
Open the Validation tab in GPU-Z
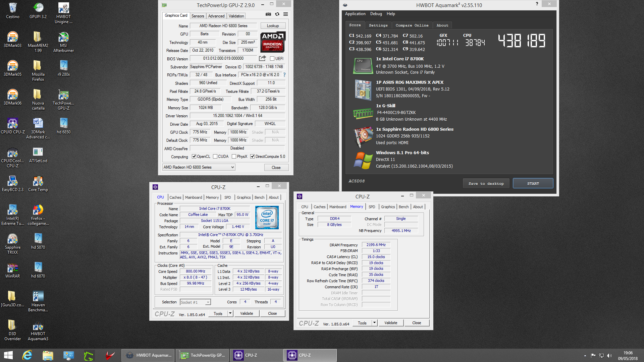tap(236, 16)
